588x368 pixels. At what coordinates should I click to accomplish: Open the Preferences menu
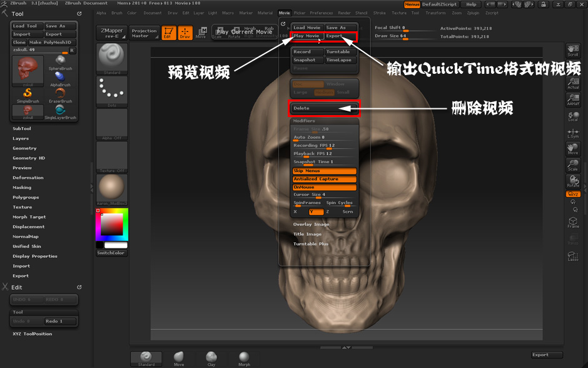tap(321, 13)
